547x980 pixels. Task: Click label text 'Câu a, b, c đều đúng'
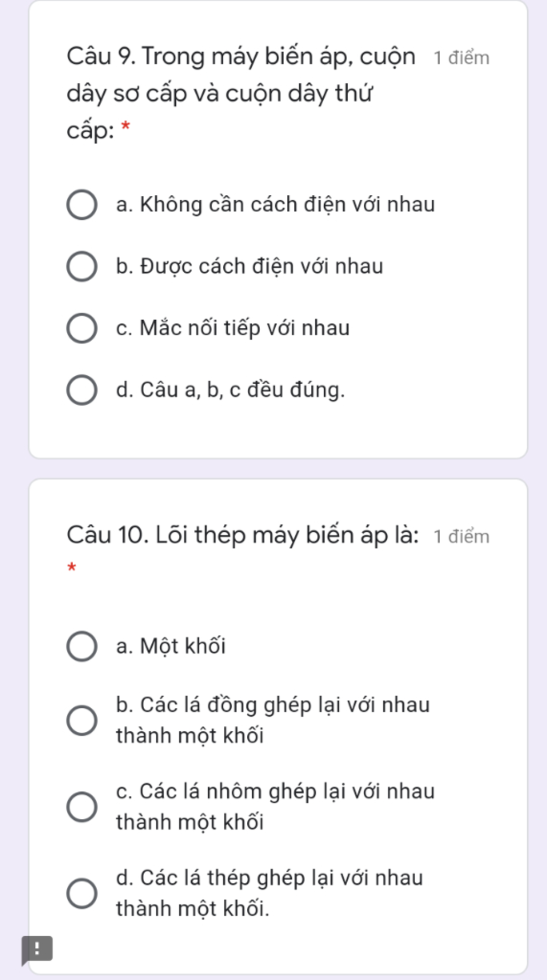point(243,390)
